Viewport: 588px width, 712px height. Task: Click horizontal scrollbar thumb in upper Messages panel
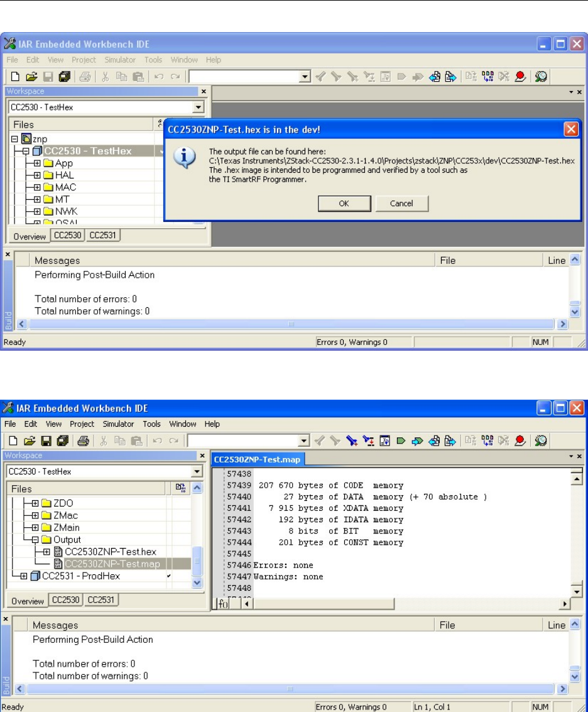(291, 324)
